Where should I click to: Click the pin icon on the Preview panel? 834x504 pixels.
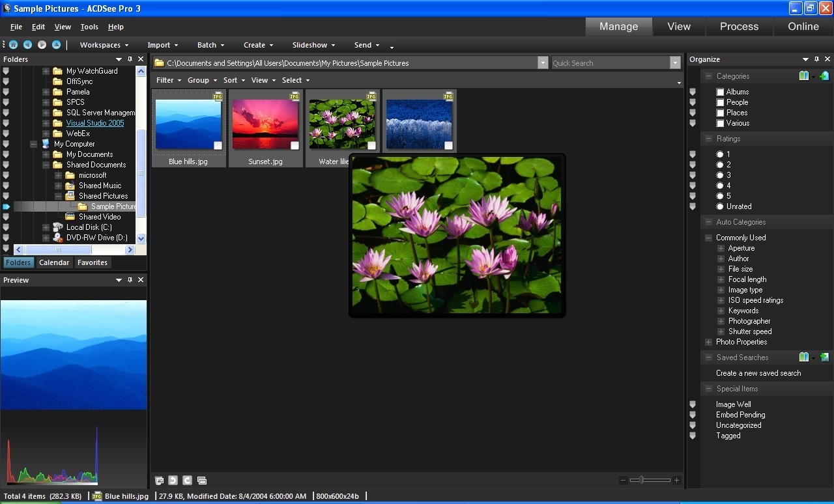pos(130,280)
